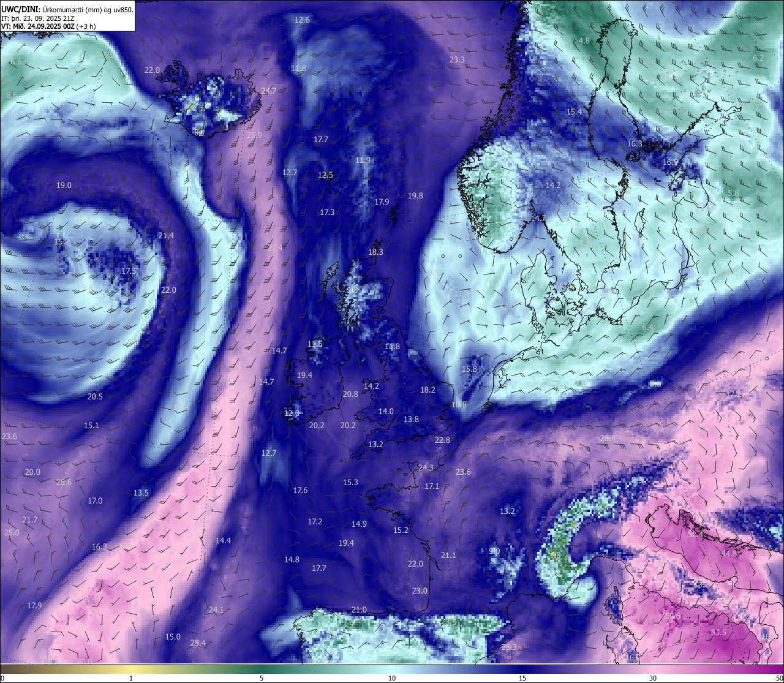Click the 15.3 value south of Cornwall

[350, 483]
